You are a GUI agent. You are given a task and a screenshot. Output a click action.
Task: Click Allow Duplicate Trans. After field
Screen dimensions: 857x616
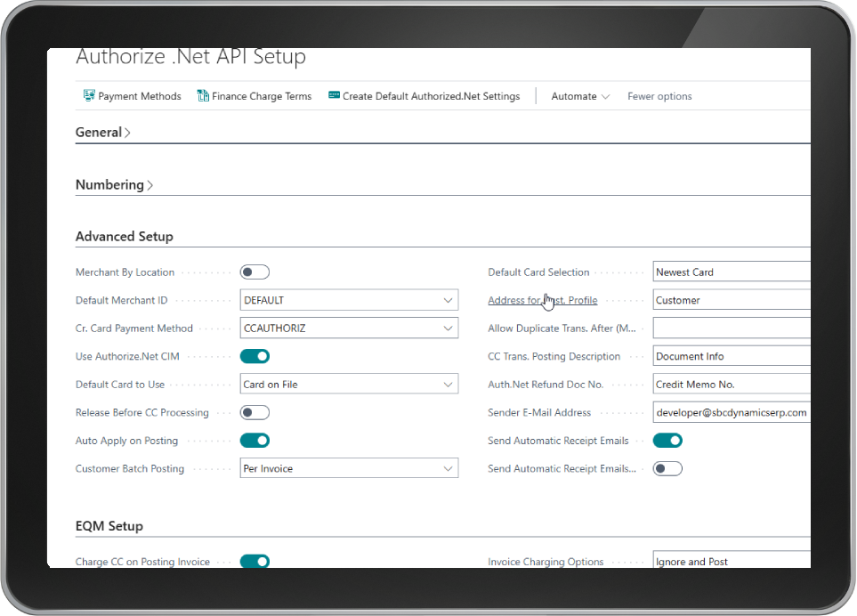[732, 328]
